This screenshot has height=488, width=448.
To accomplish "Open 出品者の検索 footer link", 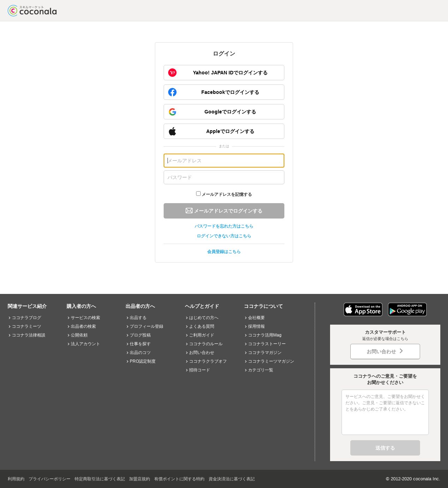I will pos(83,326).
